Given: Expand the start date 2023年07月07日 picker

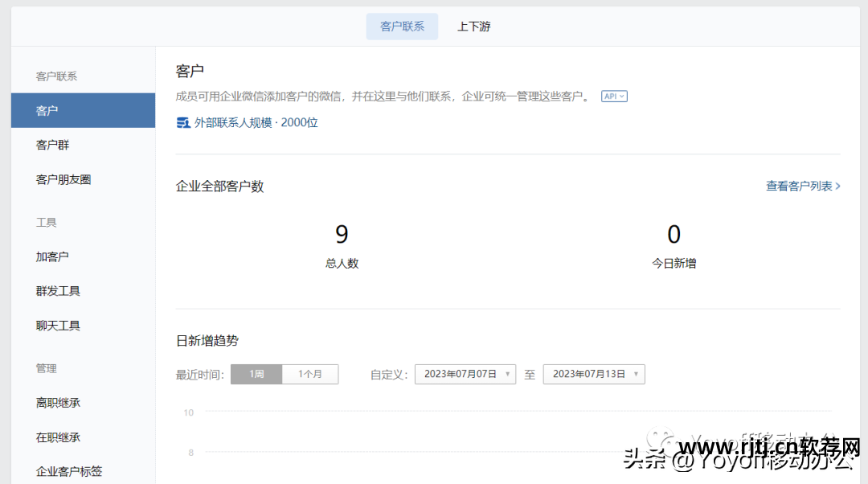Looking at the screenshot, I should (465, 374).
